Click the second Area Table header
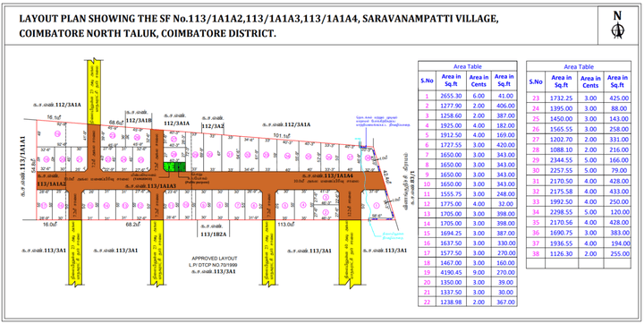Screen dimensions: 644x324 tap(579, 66)
